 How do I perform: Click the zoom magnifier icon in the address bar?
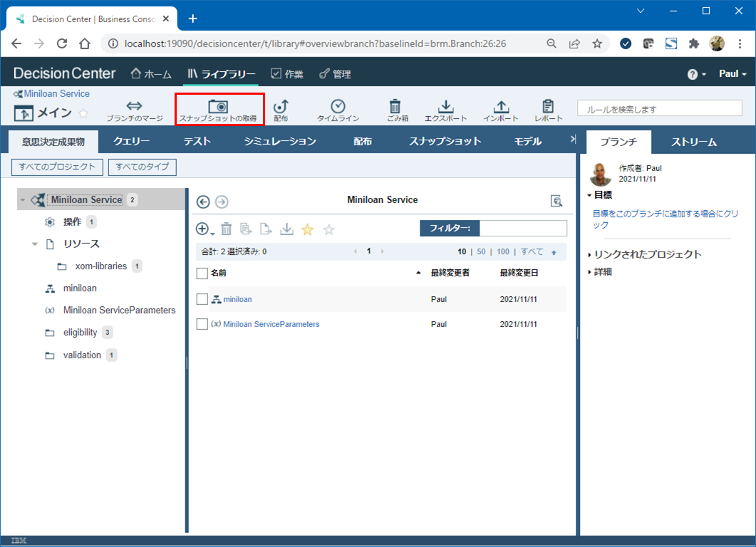click(552, 44)
